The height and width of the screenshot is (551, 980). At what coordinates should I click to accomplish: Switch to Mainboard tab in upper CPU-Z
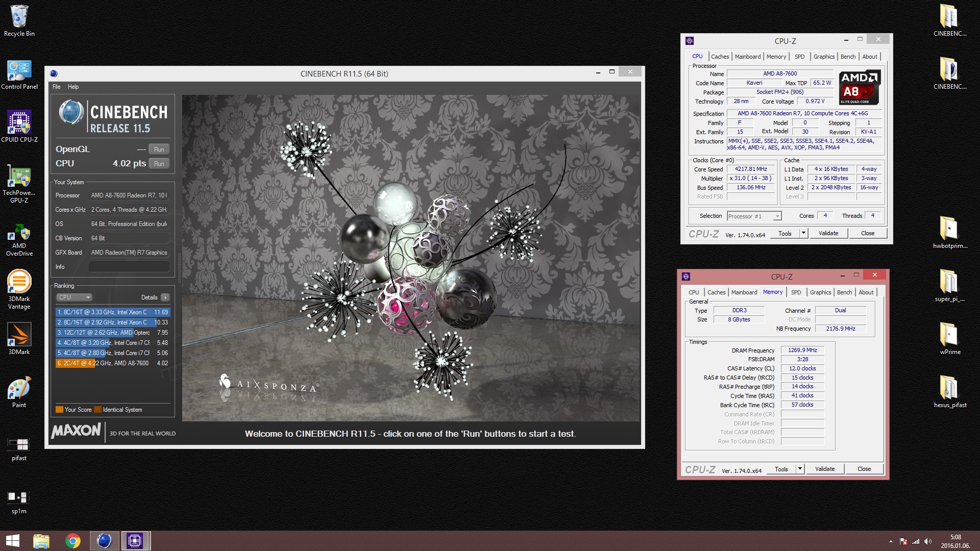[x=748, y=57]
